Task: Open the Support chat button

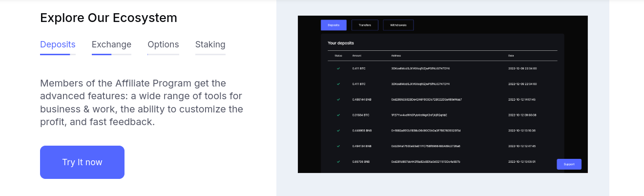Action: pos(569,164)
